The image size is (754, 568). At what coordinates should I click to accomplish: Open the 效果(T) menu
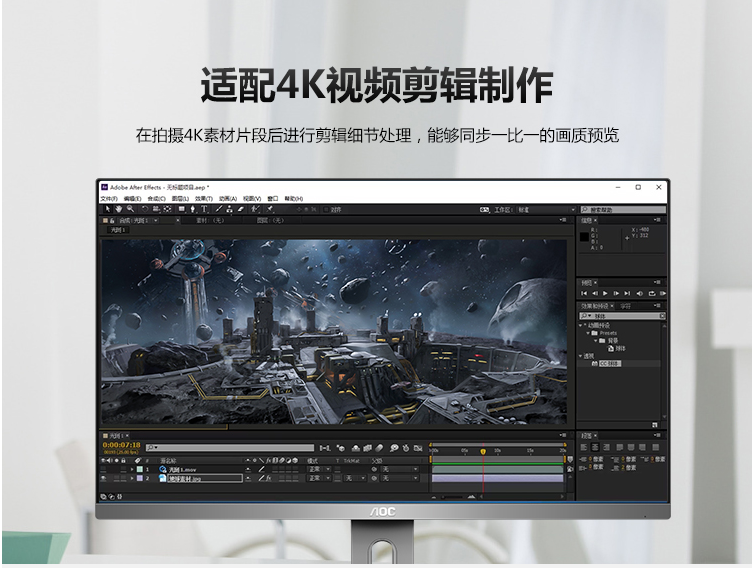(x=203, y=199)
